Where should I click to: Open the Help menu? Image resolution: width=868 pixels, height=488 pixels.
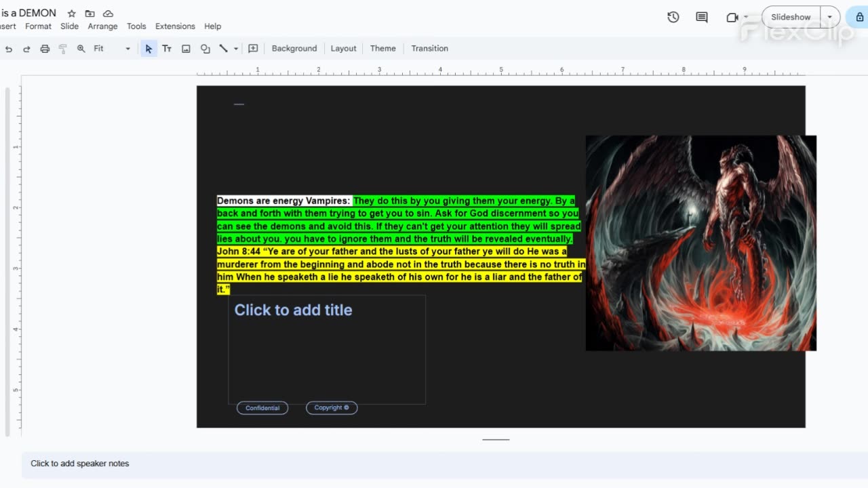click(213, 26)
